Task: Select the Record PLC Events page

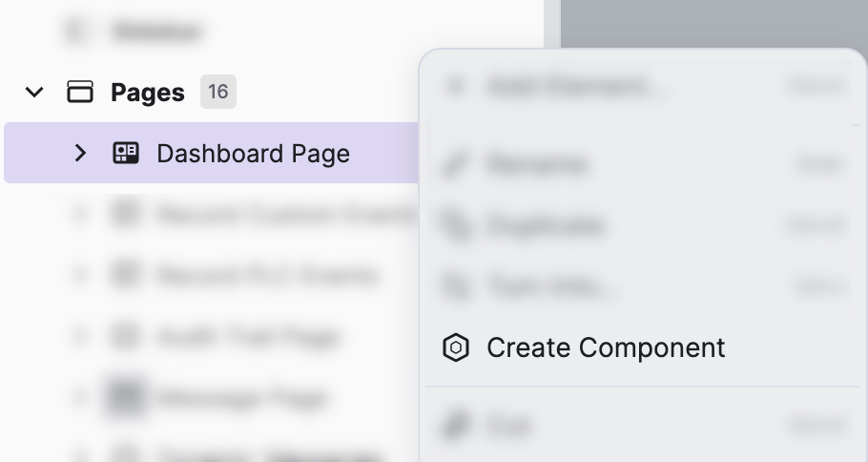Action: [x=267, y=276]
